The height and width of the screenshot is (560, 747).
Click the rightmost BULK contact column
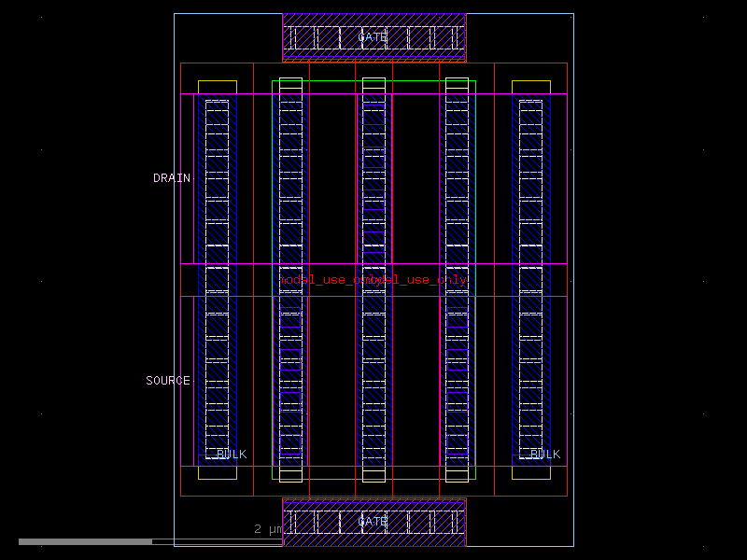click(530, 280)
